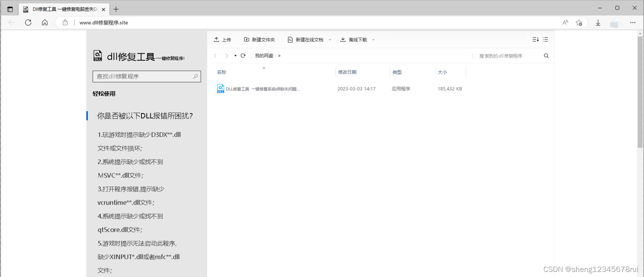Click the 185,432 KB size cell
Viewport: 644px width, 277px height.
pyautogui.click(x=450, y=89)
